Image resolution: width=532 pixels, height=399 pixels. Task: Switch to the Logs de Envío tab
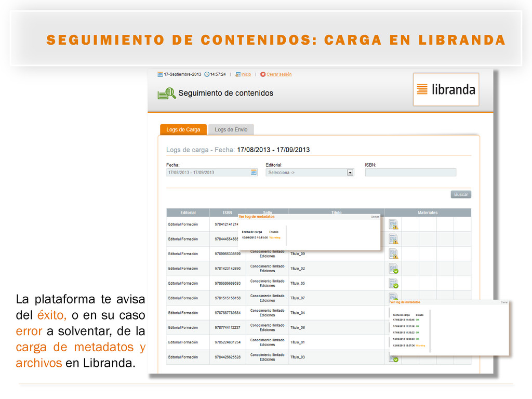(x=231, y=129)
